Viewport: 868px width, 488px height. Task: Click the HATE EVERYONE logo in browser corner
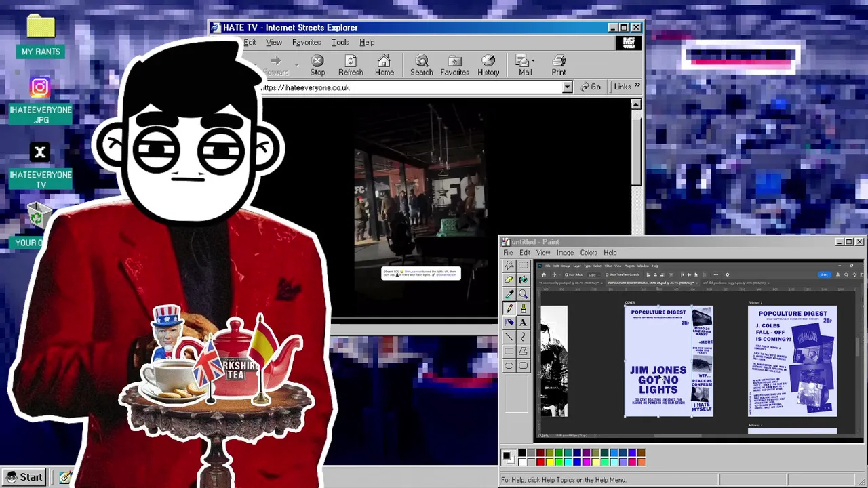tap(629, 43)
